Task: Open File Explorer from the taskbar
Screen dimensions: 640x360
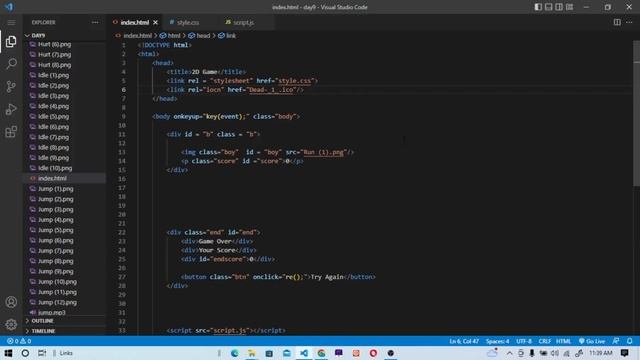Action: (252, 353)
